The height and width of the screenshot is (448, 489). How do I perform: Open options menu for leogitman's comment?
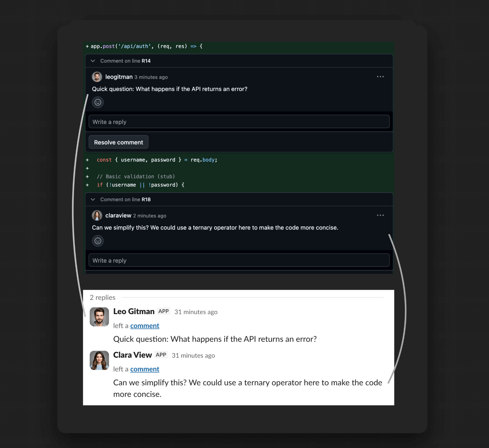(380, 77)
